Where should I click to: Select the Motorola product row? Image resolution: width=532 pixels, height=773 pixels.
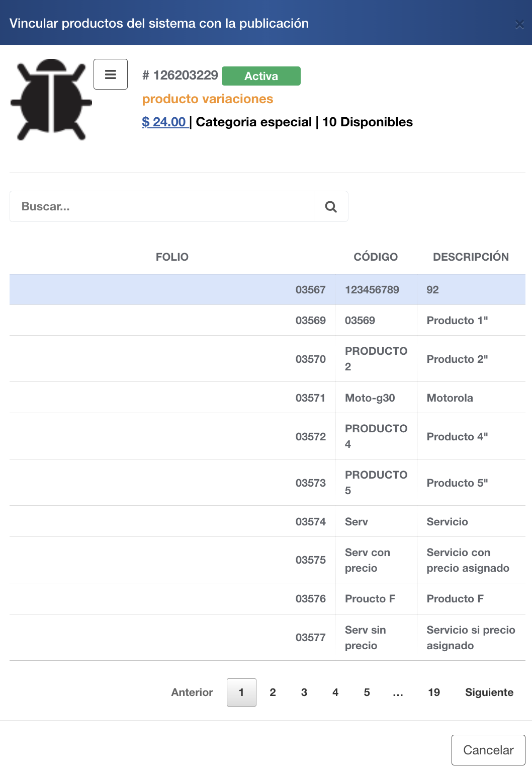click(267, 398)
